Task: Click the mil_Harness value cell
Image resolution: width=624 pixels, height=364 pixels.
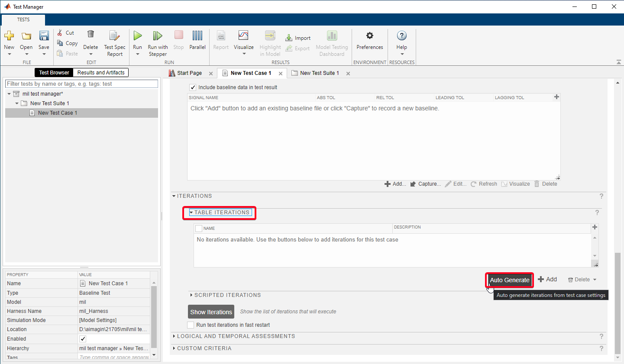Action: (114, 311)
